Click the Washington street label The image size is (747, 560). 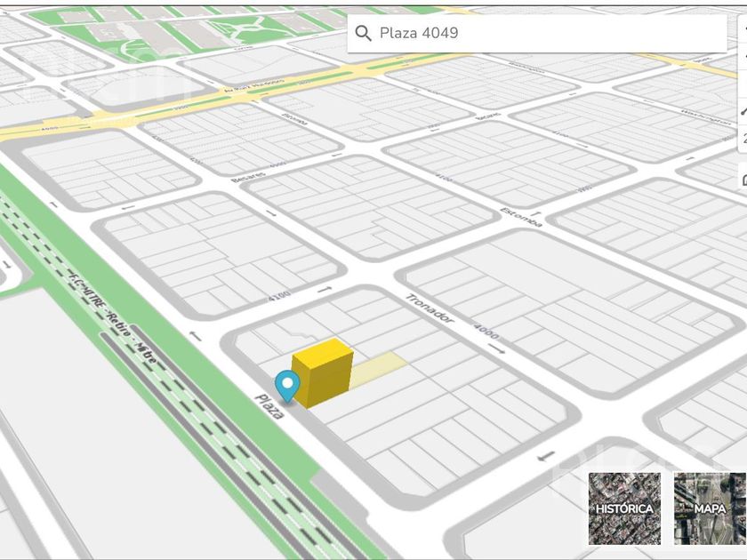coord(706,117)
